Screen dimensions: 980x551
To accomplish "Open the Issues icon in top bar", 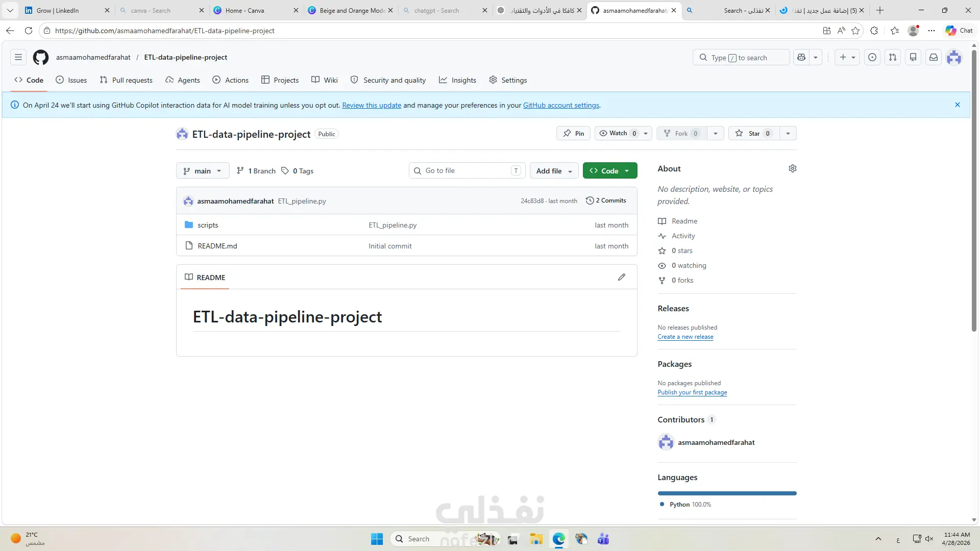I will point(872,57).
